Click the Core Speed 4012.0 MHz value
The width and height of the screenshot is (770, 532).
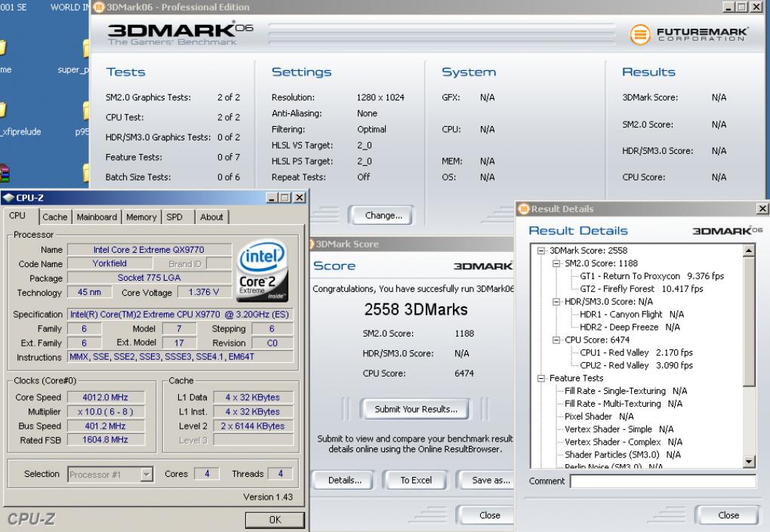(106, 398)
